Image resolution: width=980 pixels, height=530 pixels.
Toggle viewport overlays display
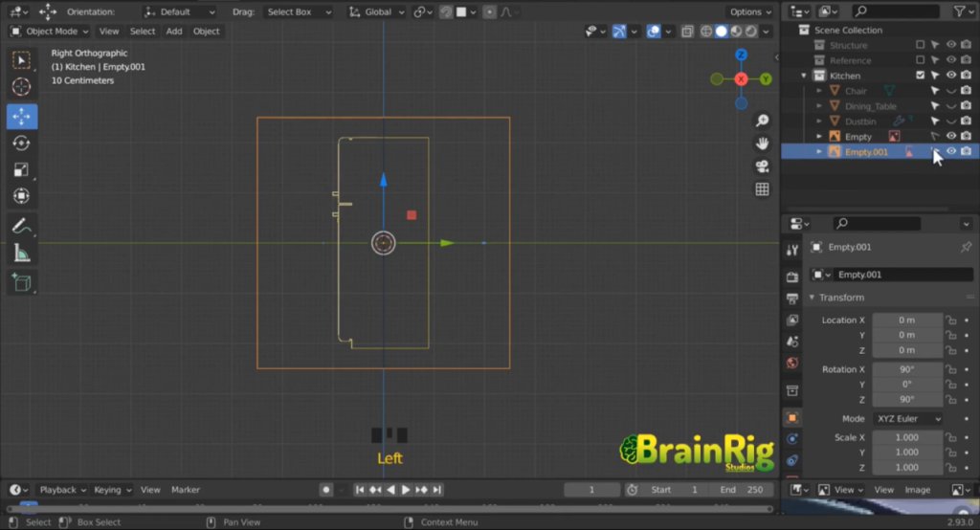tap(653, 32)
